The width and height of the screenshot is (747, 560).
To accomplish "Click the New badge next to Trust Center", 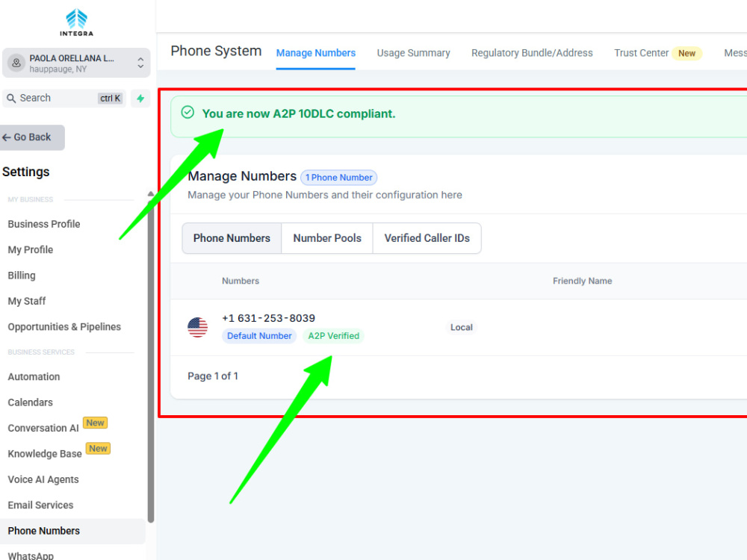I will coord(686,53).
